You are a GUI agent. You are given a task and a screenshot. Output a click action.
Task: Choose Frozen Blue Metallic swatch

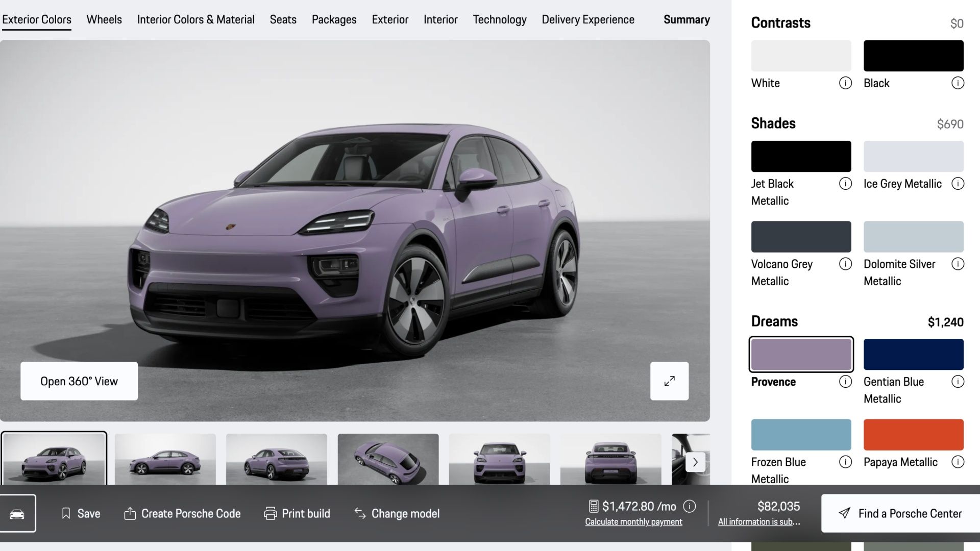pos(801,435)
